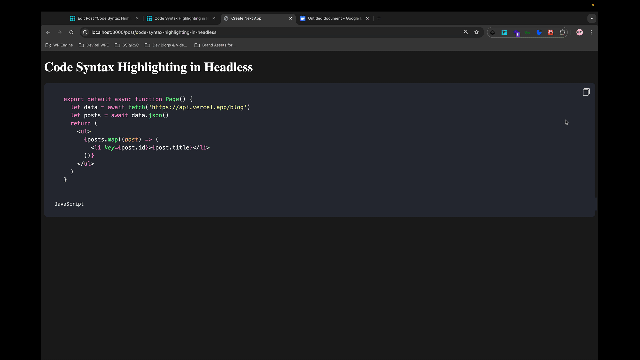
Task: Click the cyan extension icon in toolbar
Action: pyautogui.click(x=504, y=32)
